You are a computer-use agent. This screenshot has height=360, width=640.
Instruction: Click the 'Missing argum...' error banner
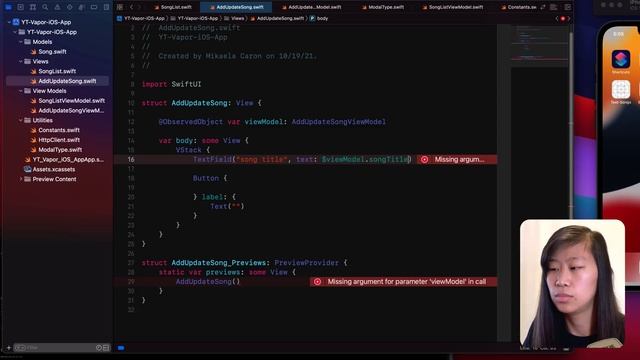(x=457, y=160)
